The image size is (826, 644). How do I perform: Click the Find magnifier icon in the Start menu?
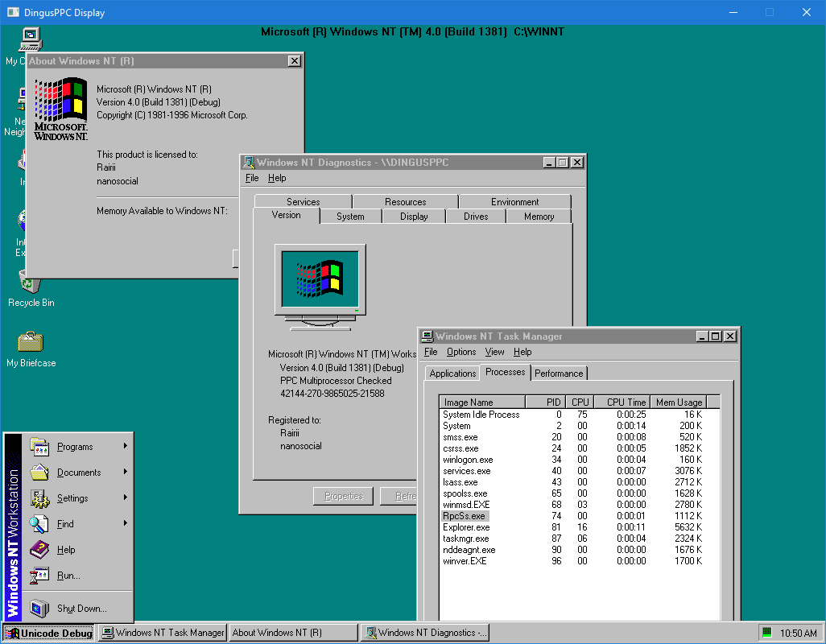(39, 524)
